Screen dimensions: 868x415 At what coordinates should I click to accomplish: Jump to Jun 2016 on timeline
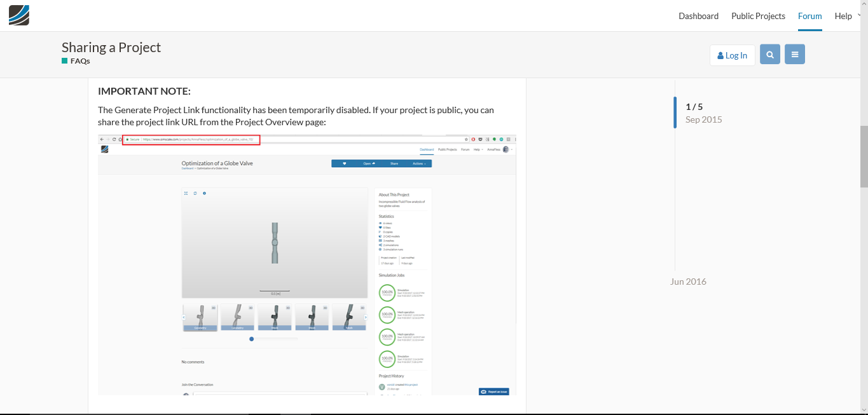(688, 282)
